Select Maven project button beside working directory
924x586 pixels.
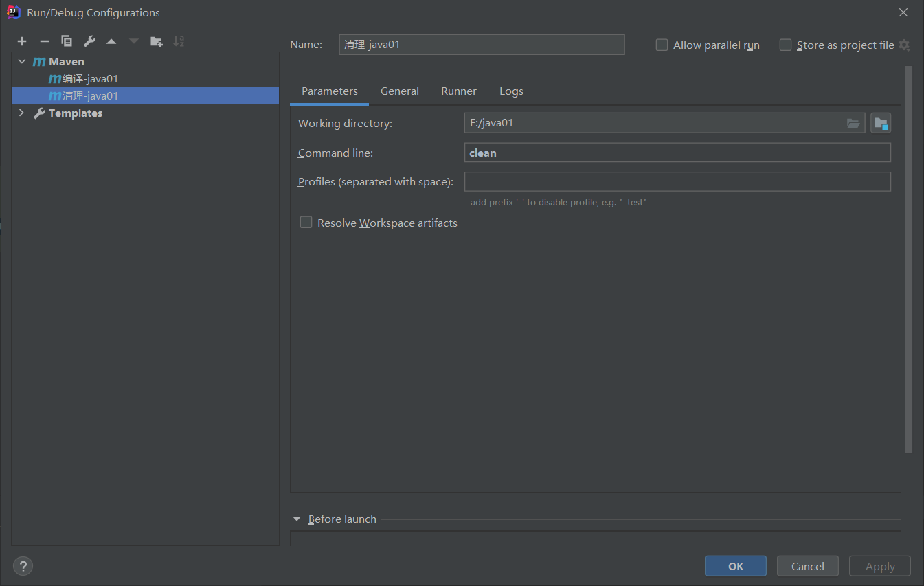point(881,124)
